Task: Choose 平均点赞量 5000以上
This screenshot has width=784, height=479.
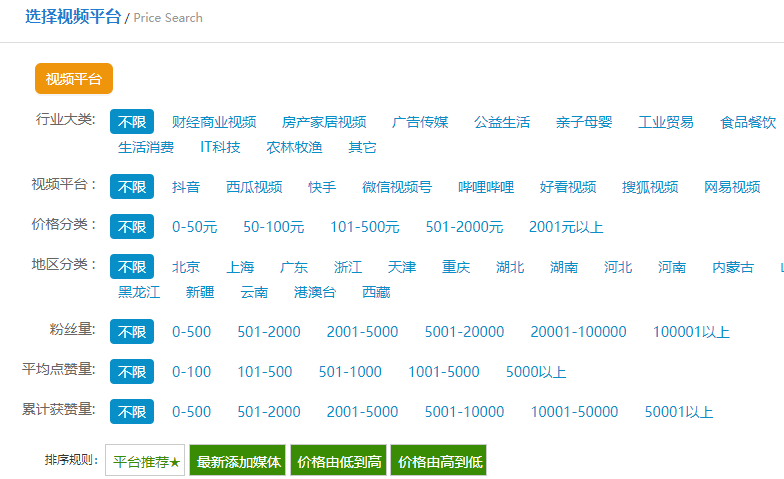Action: point(536,372)
